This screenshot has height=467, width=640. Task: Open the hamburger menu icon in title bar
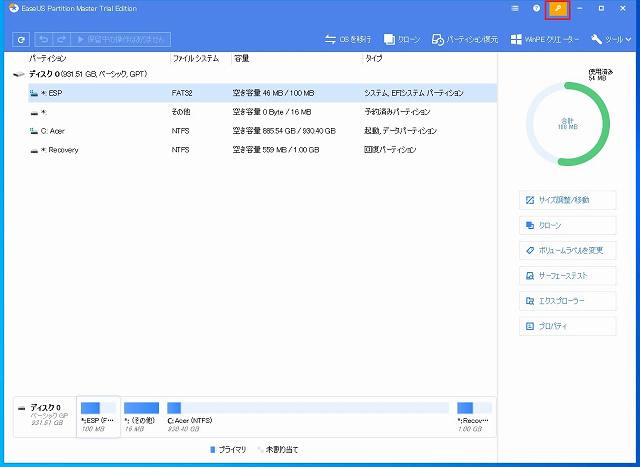pyautogui.click(x=515, y=9)
